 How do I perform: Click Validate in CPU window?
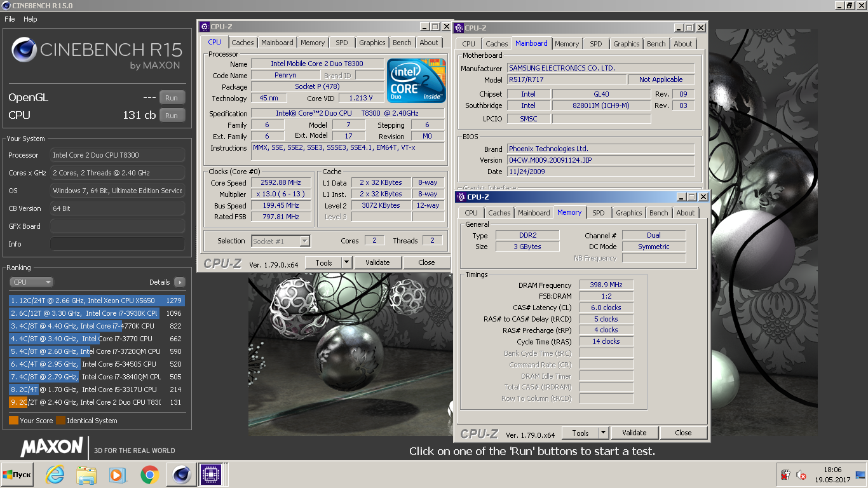point(377,262)
